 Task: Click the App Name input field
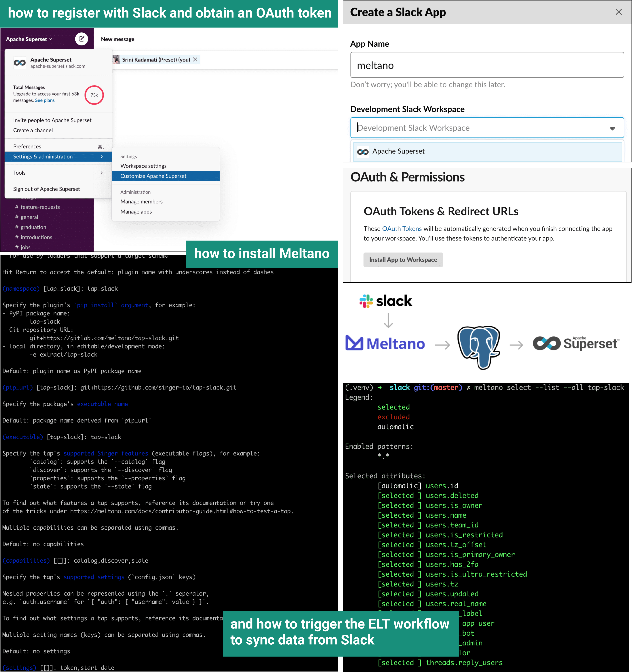[487, 65]
